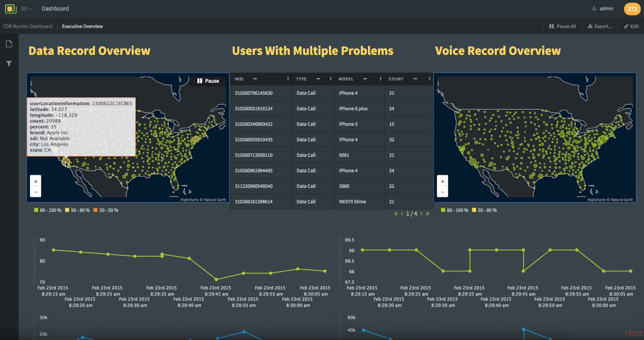
Task: Select IMSI 310260713500110 cell
Action: coord(261,155)
